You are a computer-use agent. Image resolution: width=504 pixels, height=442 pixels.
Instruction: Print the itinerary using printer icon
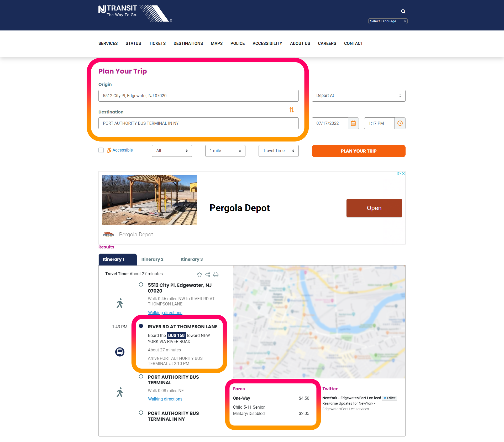tap(216, 274)
